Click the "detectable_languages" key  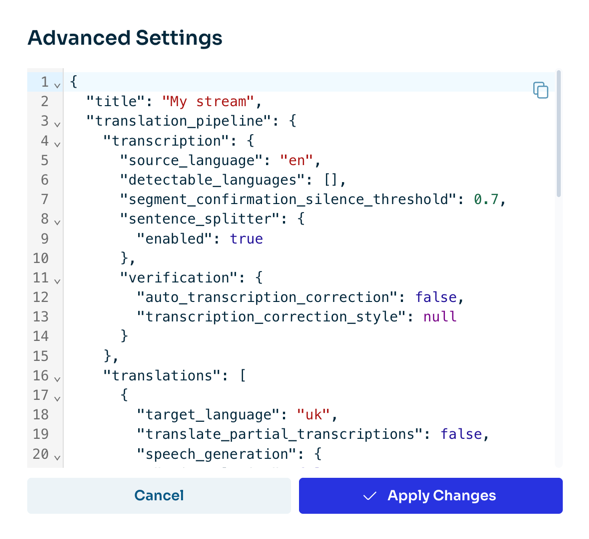click(212, 180)
